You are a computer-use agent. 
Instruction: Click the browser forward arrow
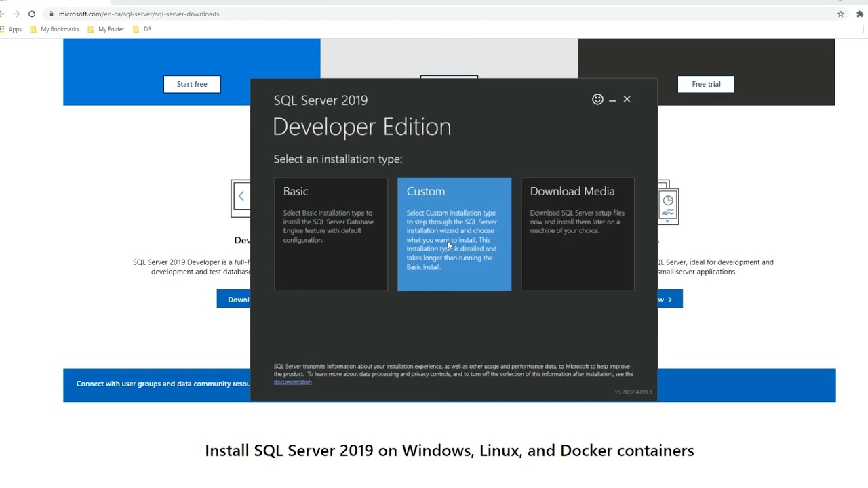[16, 14]
